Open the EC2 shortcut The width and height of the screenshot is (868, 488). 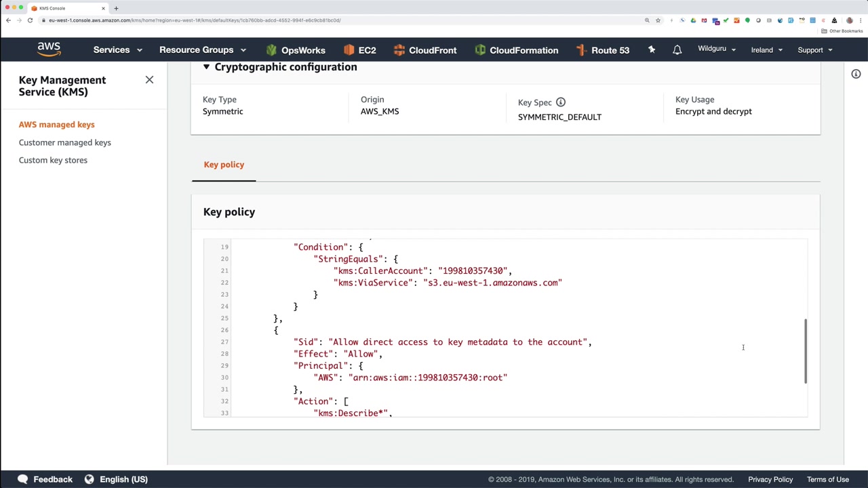(359, 50)
